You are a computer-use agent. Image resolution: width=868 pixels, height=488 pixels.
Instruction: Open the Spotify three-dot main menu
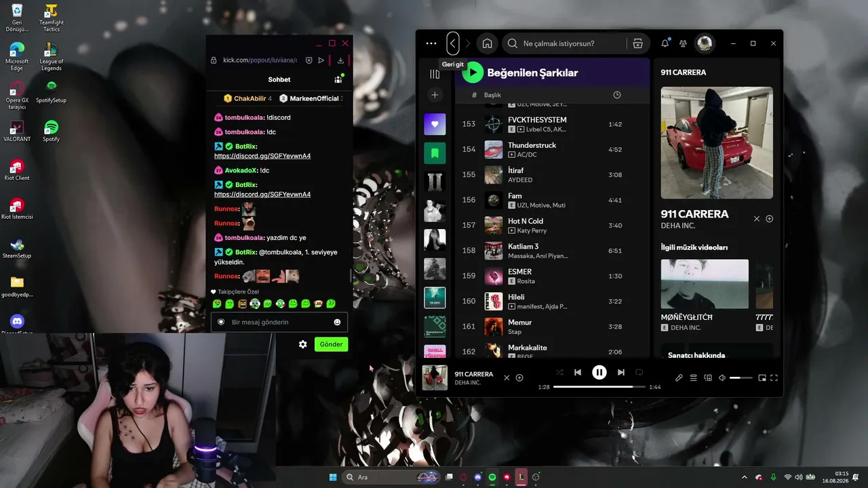click(x=431, y=43)
